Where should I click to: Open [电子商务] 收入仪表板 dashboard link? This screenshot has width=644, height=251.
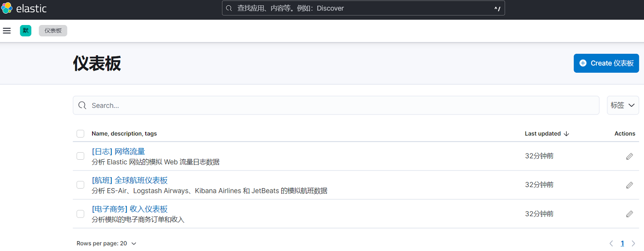click(130, 209)
